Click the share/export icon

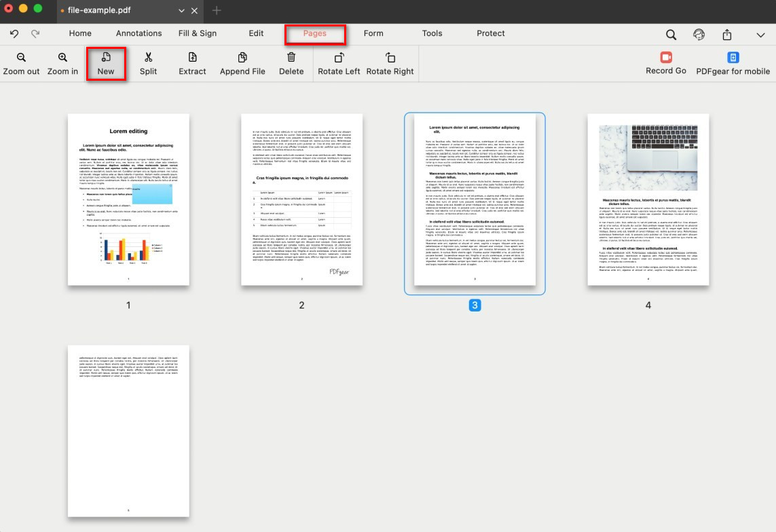(727, 35)
